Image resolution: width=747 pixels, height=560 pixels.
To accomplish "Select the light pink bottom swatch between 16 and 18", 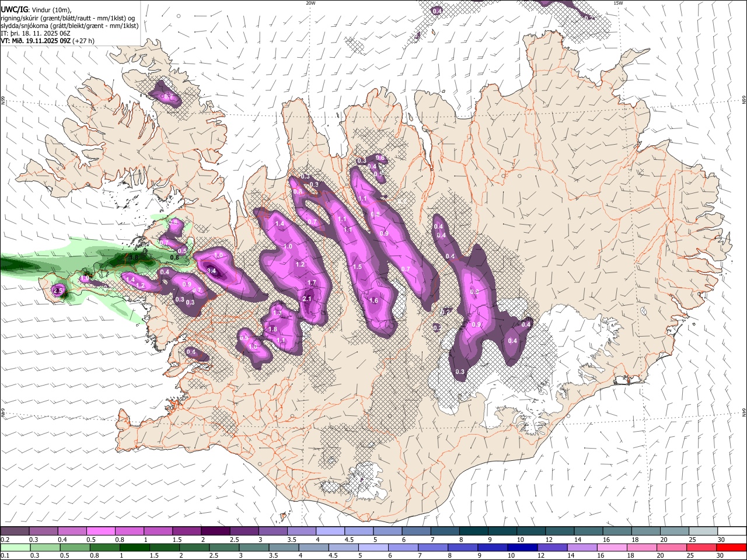I will (x=611, y=547).
